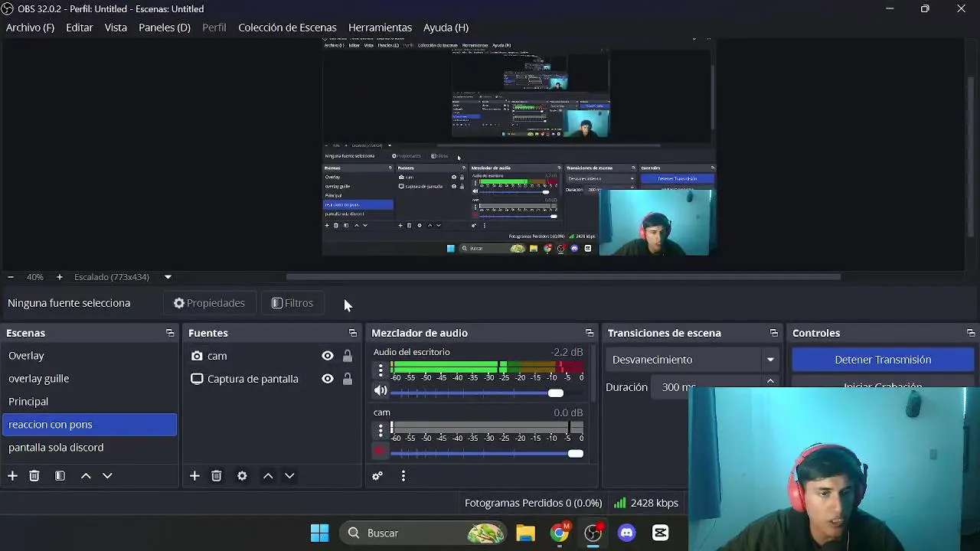Screen dimensions: 980x551
Task: Delete the selected scene with trash icon
Action: pyautogui.click(x=34, y=476)
